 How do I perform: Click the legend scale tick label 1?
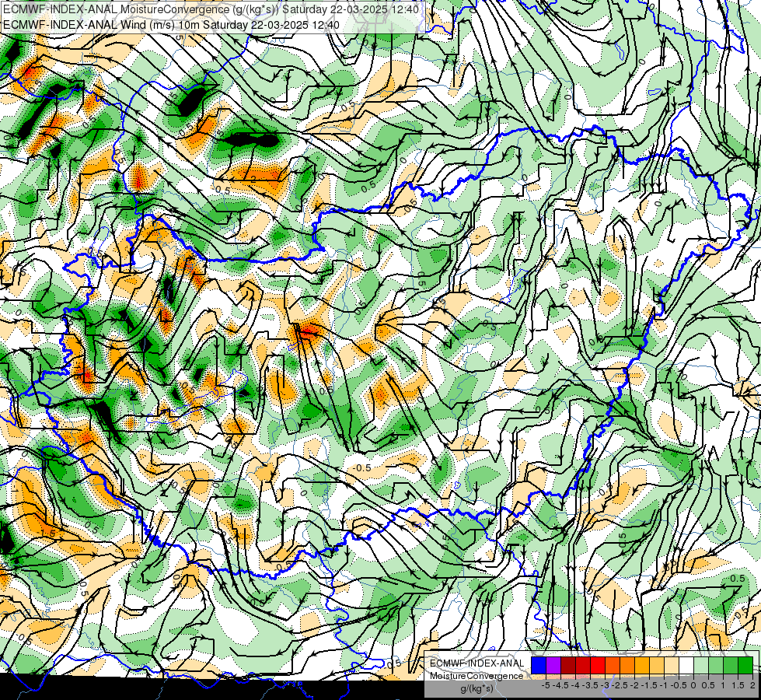723,685
